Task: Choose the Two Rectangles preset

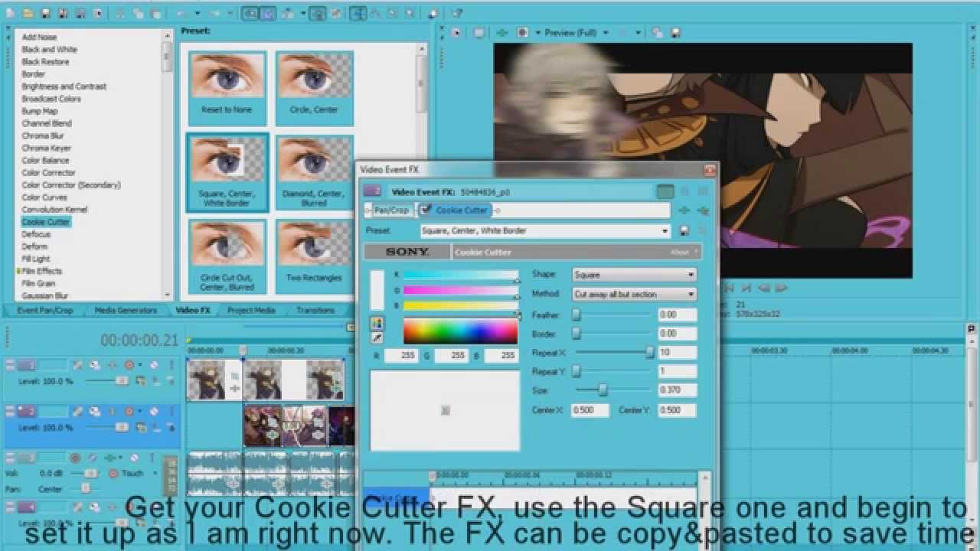Action: coord(314,256)
